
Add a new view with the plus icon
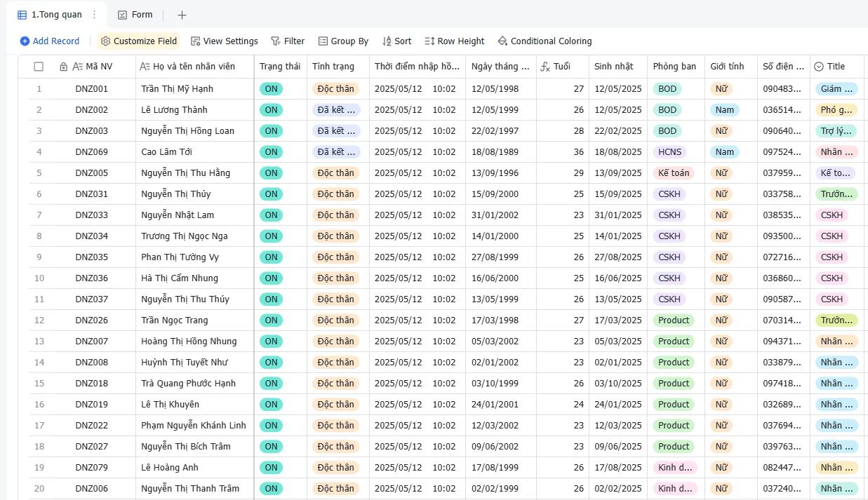click(x=182, y=15)
